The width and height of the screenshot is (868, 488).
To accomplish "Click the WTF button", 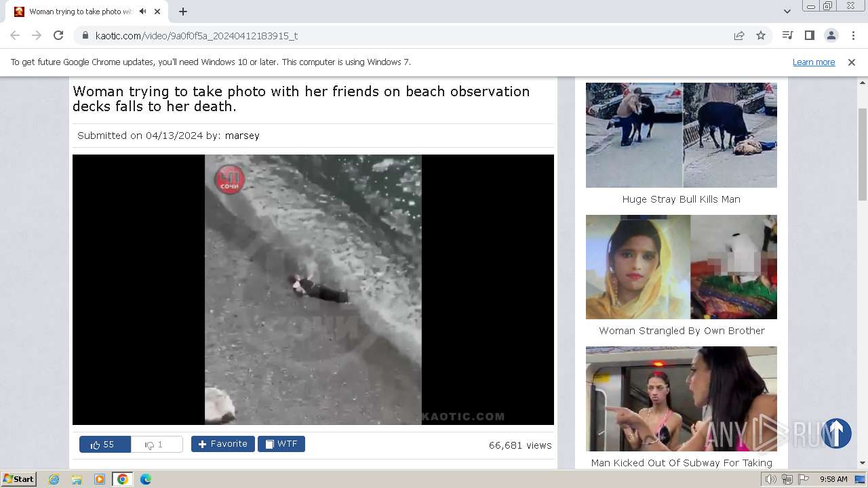I will pos(281,444).
